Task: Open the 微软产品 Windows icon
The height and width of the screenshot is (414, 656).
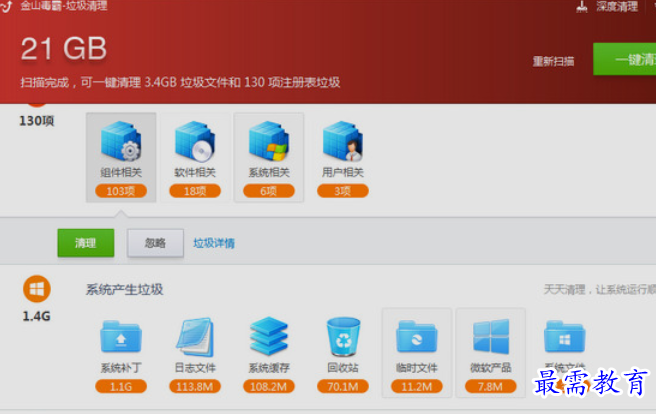Action: pyautogui.click(x=491, y=337)
